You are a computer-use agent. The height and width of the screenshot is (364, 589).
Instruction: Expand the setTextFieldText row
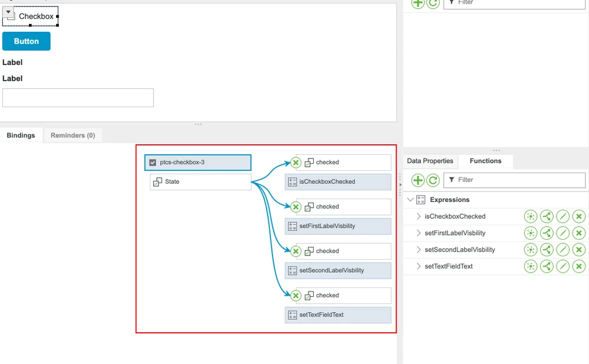pos(419,266)
